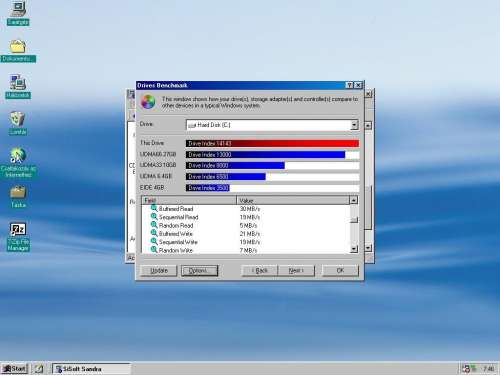500x375 pixels.
Task: Click the UDMA33 Drive Index 8000 bar
Action: (235, 166)
